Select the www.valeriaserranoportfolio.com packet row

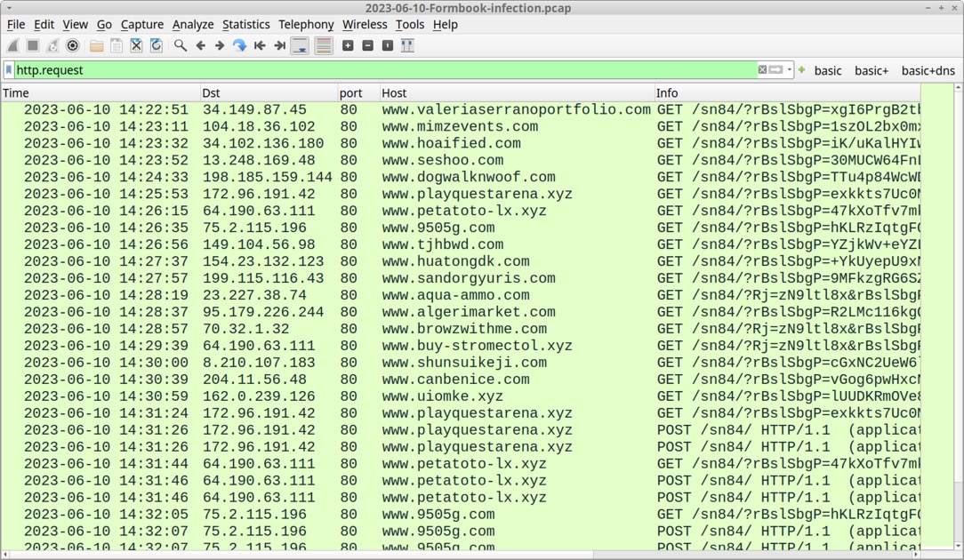pos(461,109)
